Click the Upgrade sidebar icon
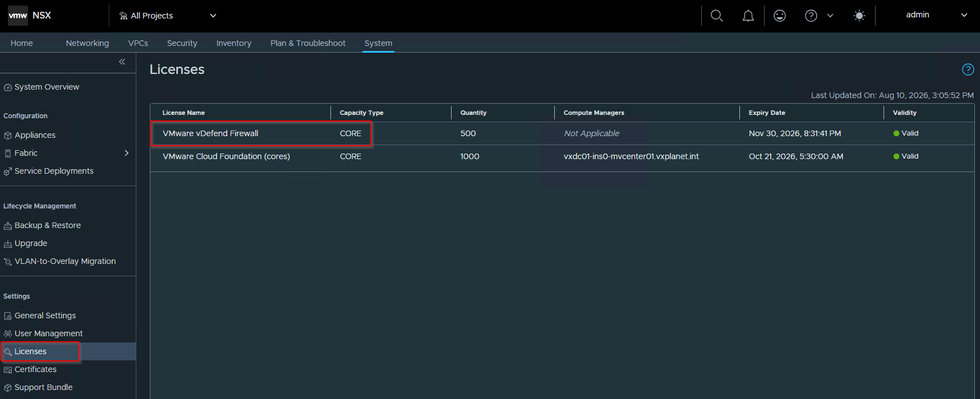 8,244
